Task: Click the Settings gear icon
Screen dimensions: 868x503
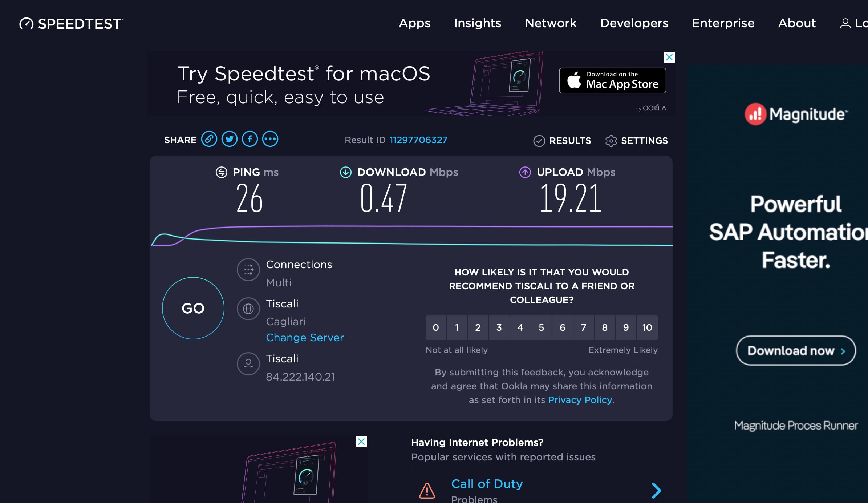Action: [611, 141]
